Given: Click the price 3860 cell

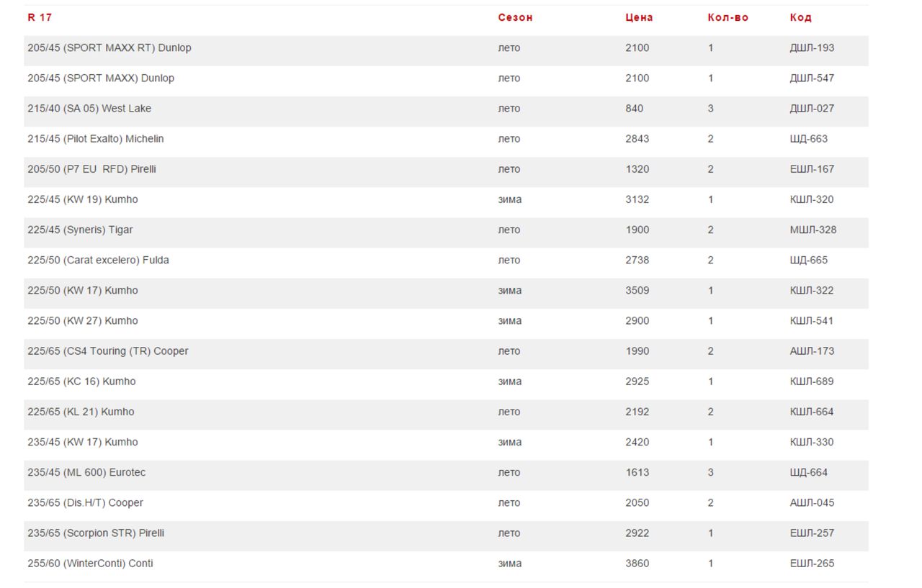Looking at the screenshot, I should [637, 564].
